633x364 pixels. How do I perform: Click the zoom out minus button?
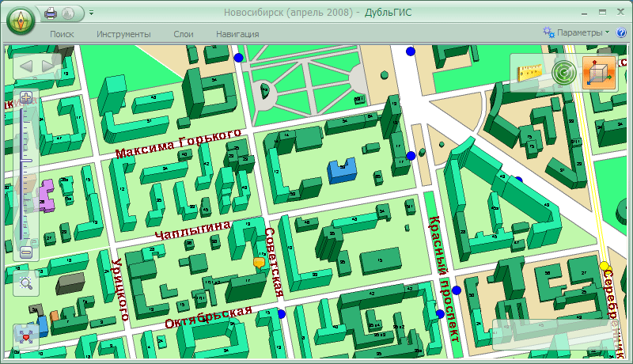[26, 252]
